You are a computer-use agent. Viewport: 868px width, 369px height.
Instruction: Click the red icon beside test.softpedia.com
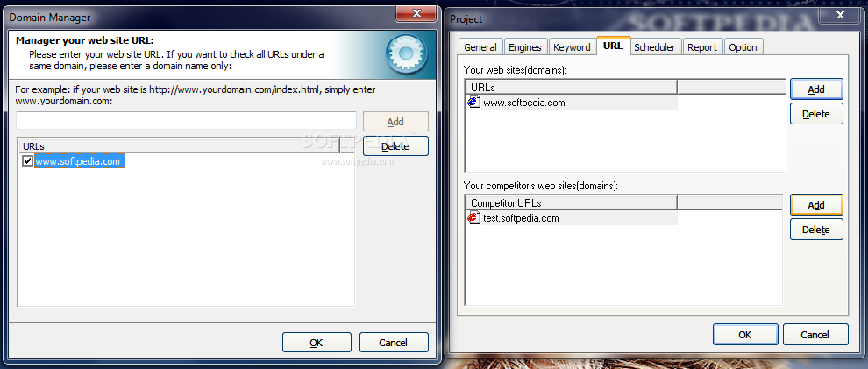(x=473, y=217)
